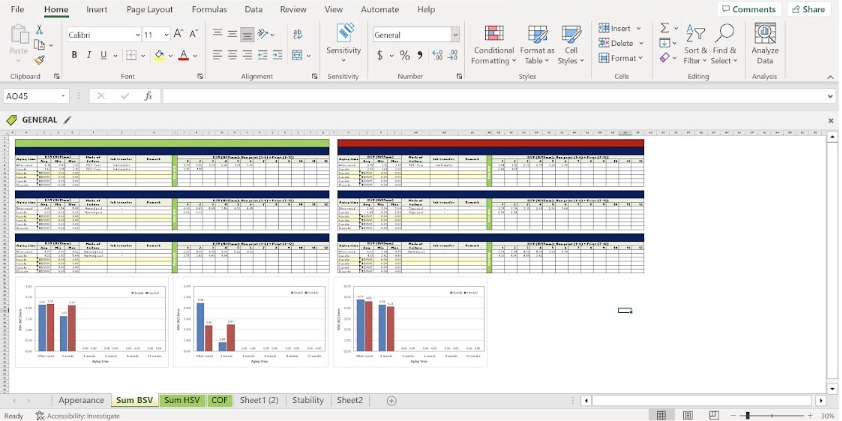
Task: Click the Orientation text angle icon
Action: (x=263, y=34)
